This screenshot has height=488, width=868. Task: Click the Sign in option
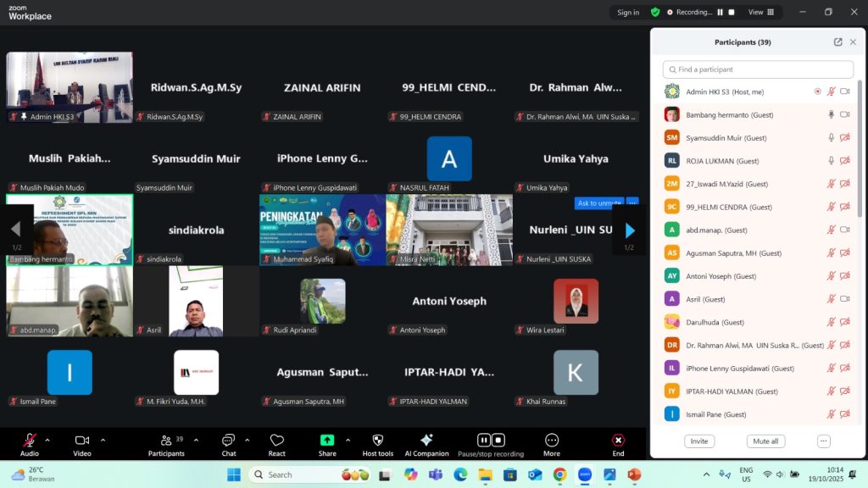(628, 13)
